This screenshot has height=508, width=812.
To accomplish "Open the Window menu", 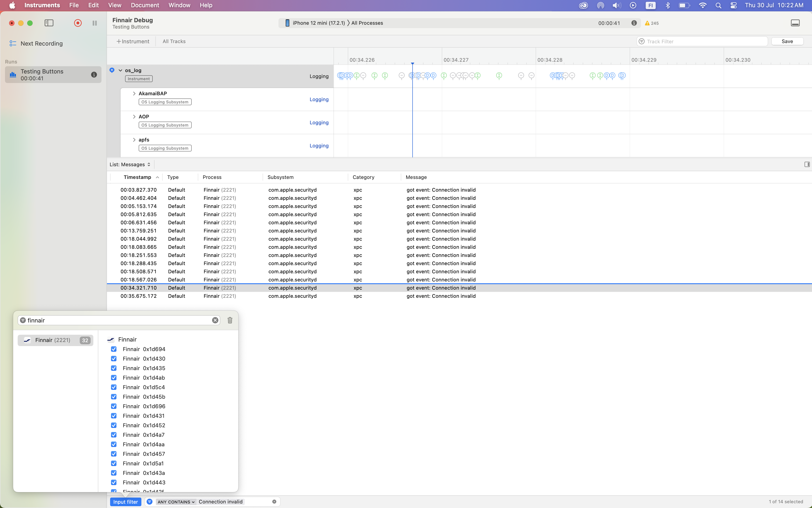I will [179, 5].
